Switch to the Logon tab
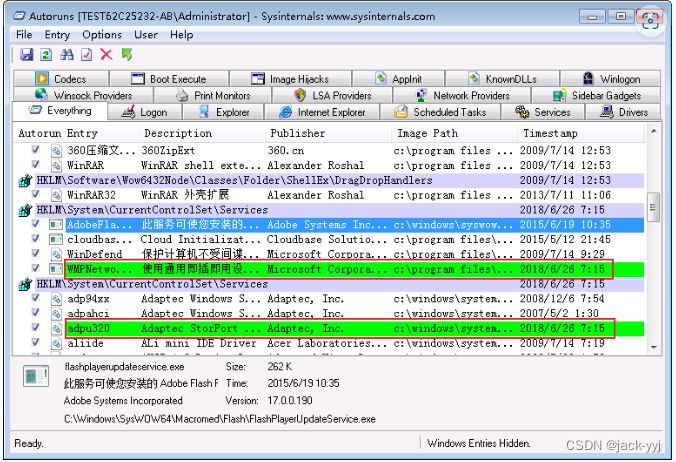This screenshot has height=462, width=676. pos(145,112)
